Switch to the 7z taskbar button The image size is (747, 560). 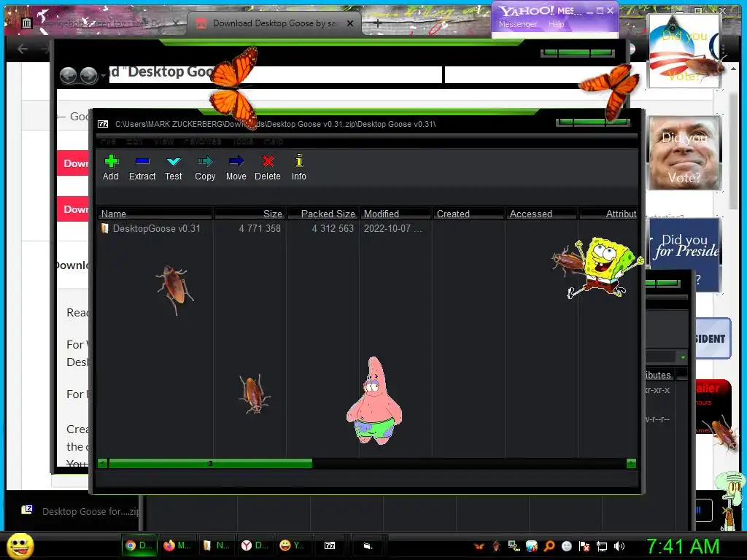click(330, 545)
